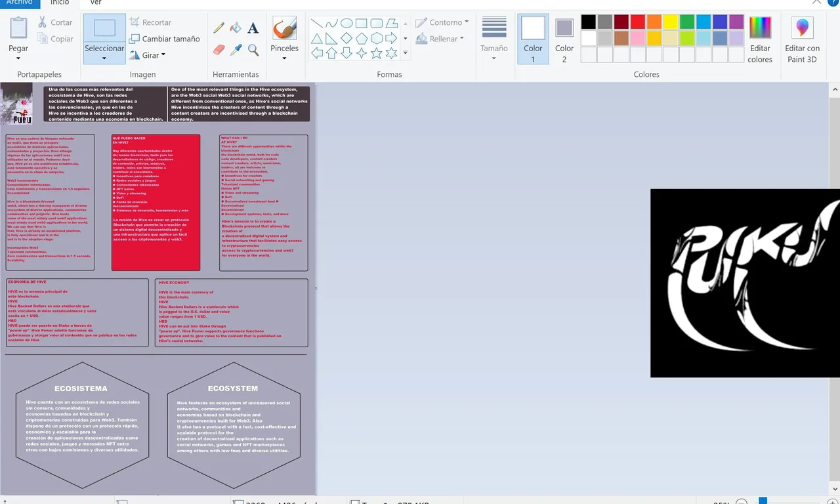Choose the Triangle shape
Image resolution: width=840 pixels, height=504 pixels.
coord(316,38)
